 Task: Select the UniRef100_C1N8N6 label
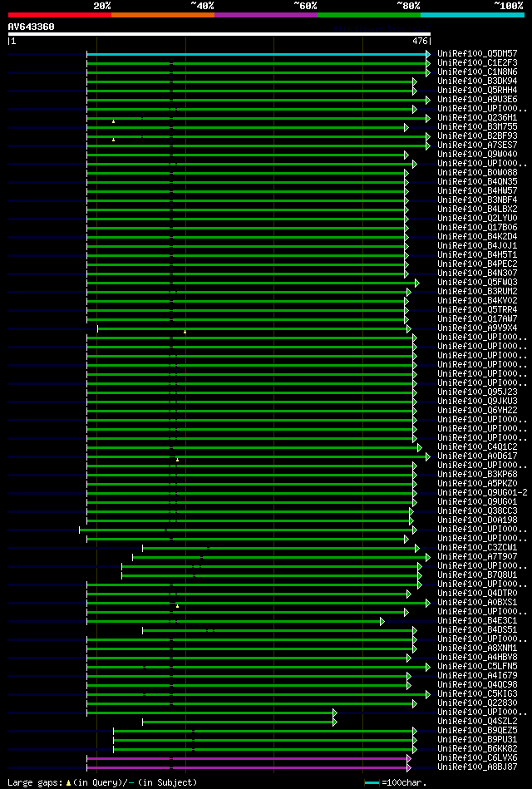477,72
